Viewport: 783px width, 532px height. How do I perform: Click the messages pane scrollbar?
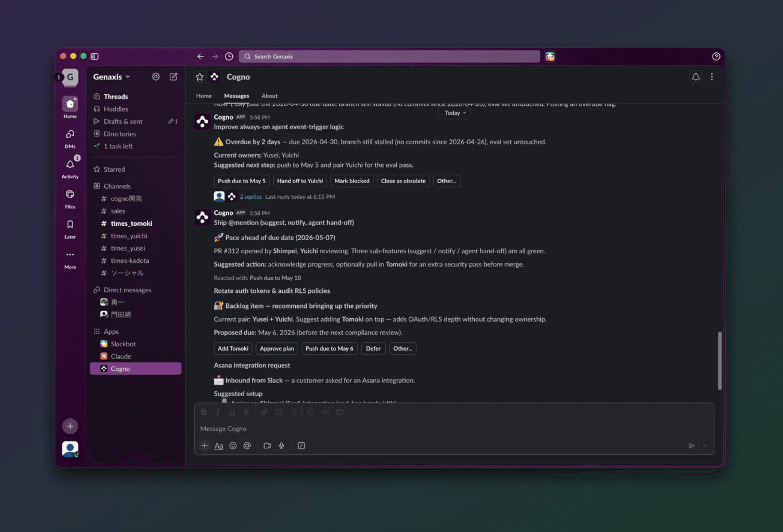pyautogui.click(x=719, y=360)
